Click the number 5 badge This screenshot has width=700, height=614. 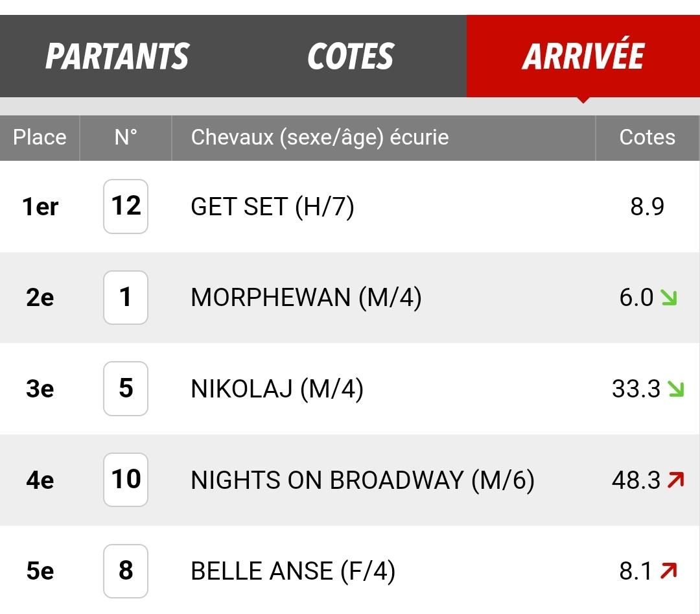click(x=126, y=388)
